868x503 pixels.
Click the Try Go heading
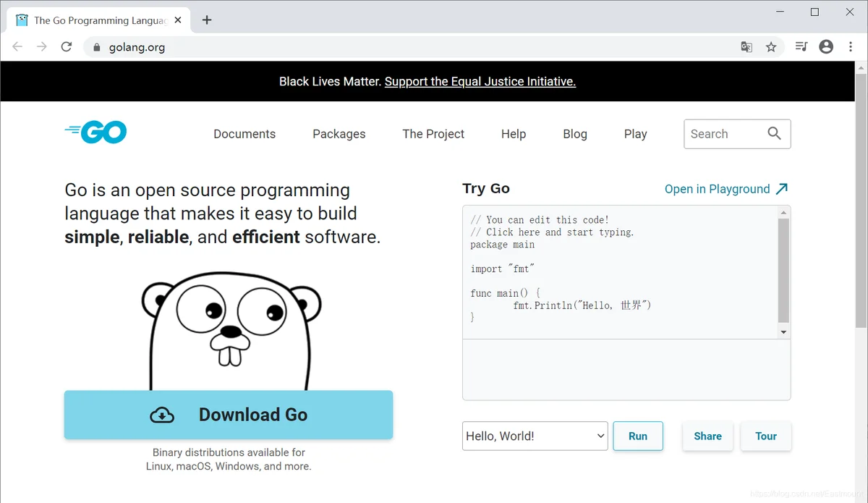486,188
